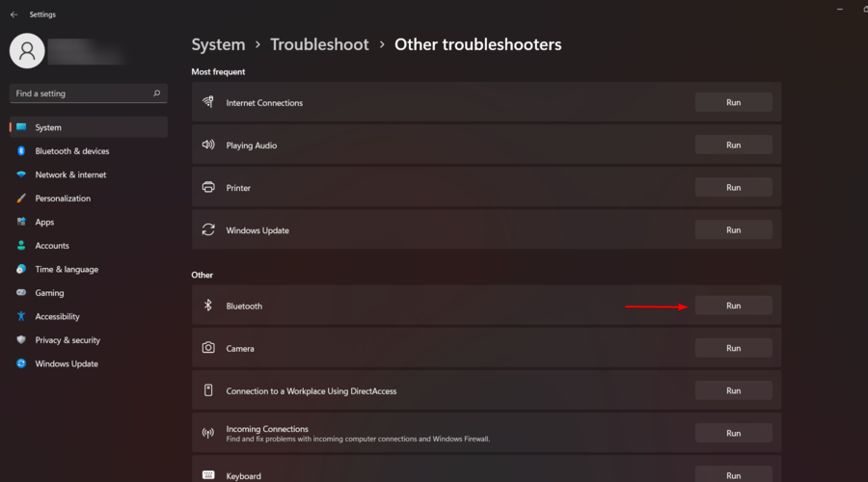Click the Internet Connections wifi icon
Viewport: 868px width, 482px height.
point(208,102)
